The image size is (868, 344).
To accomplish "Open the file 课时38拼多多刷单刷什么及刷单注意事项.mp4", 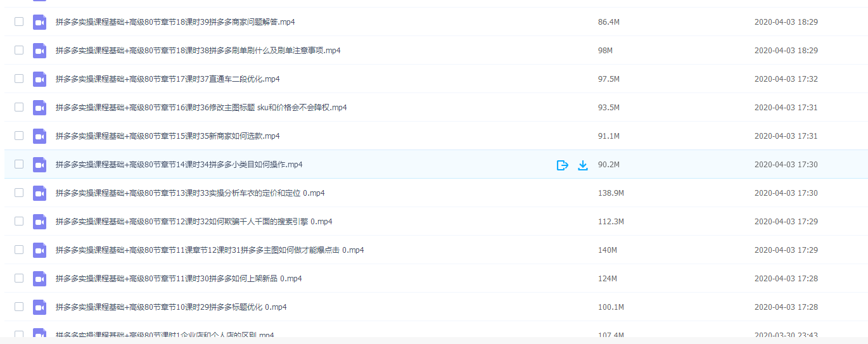I will (198, 51).
